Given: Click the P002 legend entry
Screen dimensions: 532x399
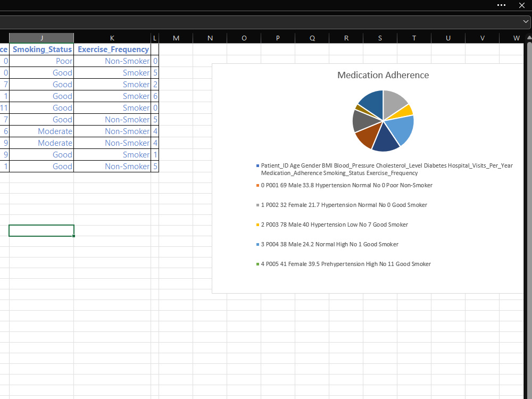Looking at the screenshot, I should [342, 205].
